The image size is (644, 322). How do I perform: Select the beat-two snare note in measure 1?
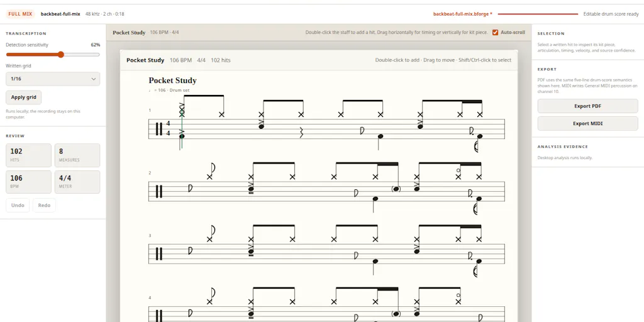261,126
